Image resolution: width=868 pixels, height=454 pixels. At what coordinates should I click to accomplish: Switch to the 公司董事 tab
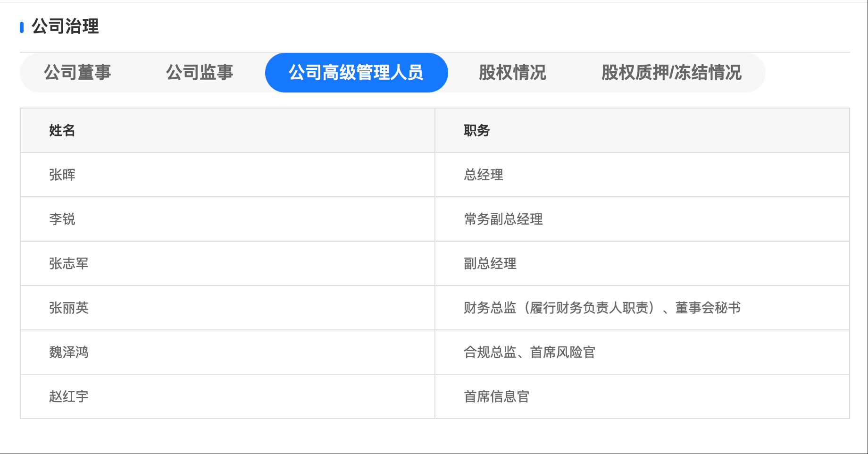tap(77, 73)
